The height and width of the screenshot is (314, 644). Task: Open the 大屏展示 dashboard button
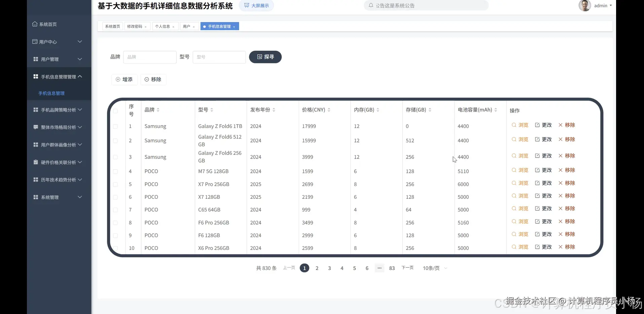[256, 6]
